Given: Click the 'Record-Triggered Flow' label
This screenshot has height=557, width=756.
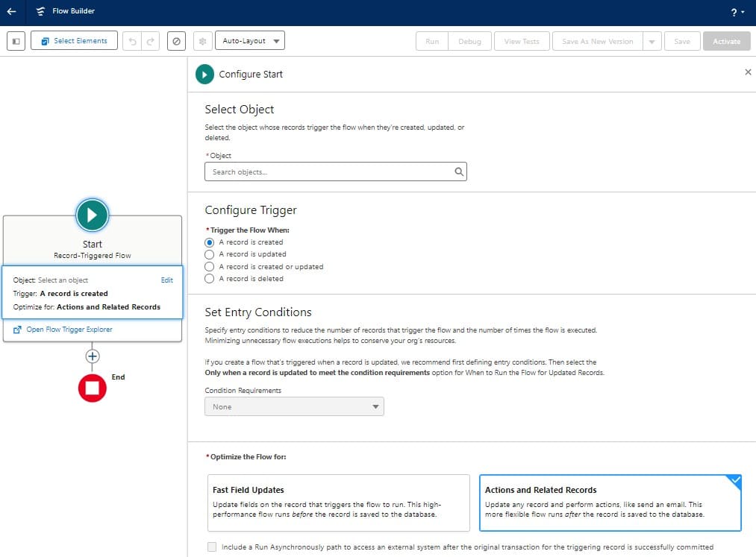Looking at the screenshot, I should tap(92, 255).
